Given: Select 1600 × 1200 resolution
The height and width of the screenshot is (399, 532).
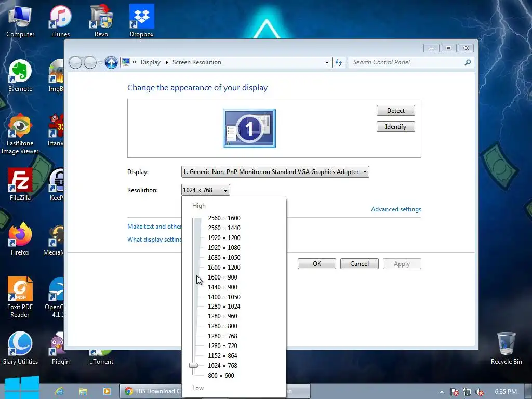Looking at the screenshot, I should pos(224,268).
